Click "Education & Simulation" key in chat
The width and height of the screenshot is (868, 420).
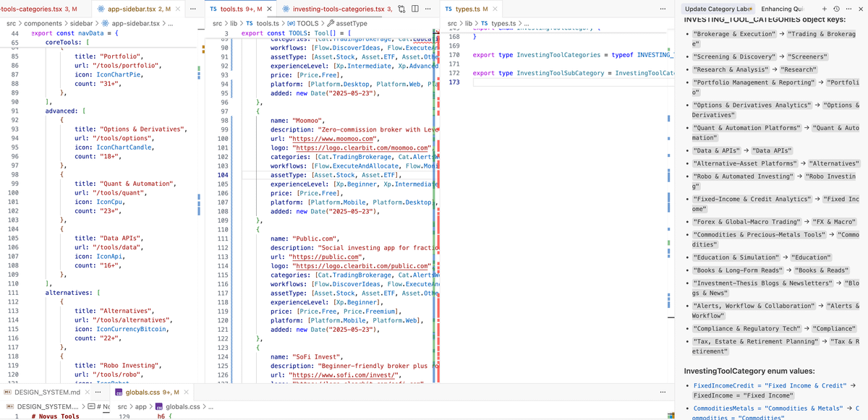click(736, 257)
